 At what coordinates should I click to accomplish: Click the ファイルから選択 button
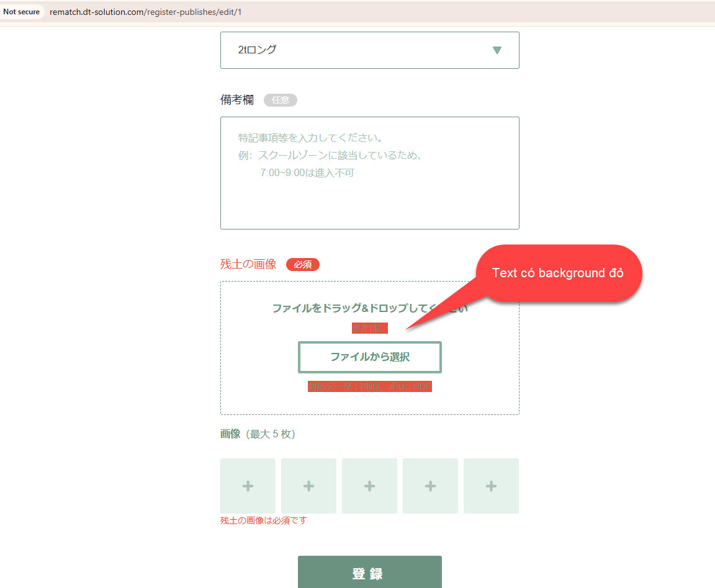[370, 357]
